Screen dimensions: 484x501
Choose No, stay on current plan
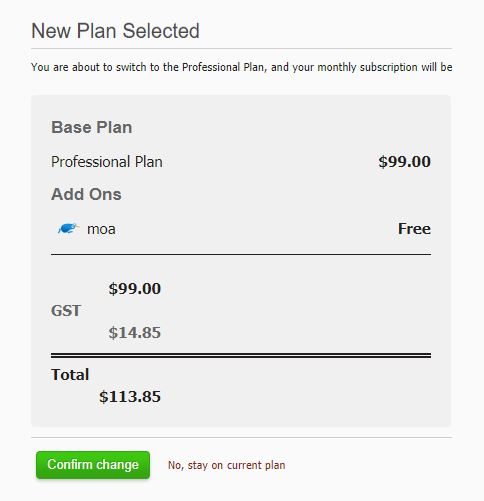point(227,465)
